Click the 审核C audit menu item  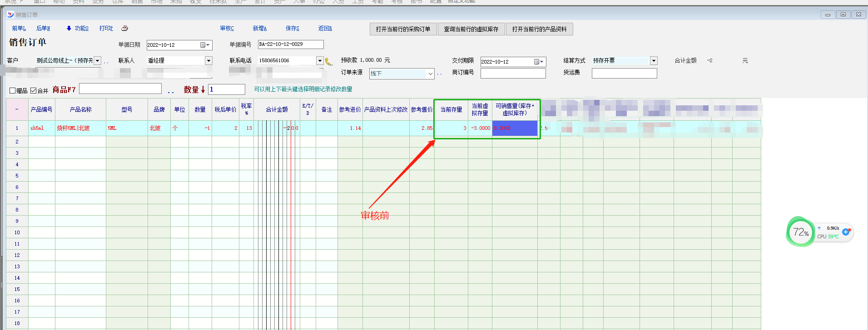[x=227, y=28]
